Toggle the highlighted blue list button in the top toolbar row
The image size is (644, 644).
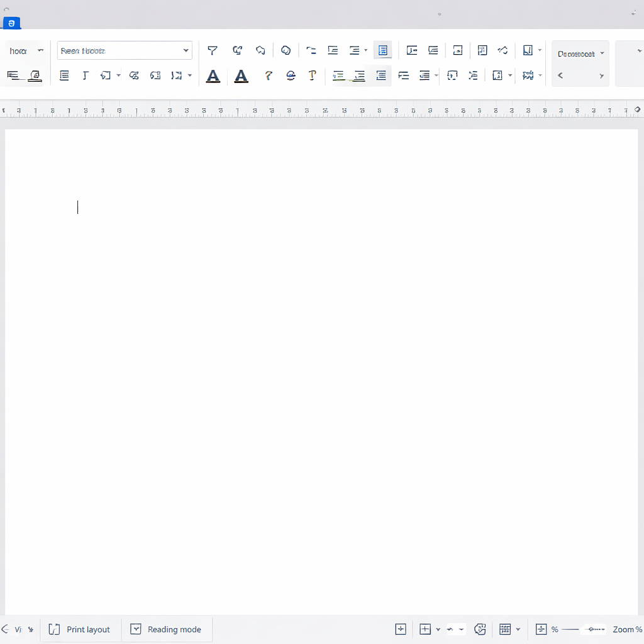pos(382,50)
